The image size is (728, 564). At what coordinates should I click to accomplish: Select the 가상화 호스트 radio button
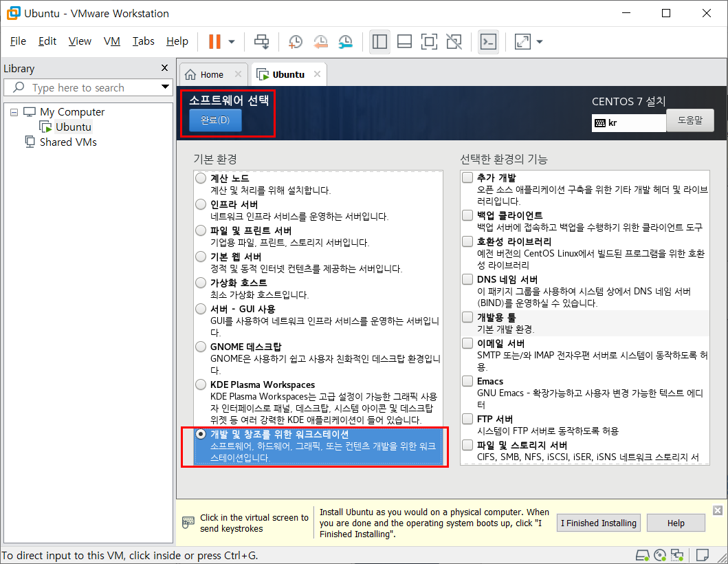201,283
